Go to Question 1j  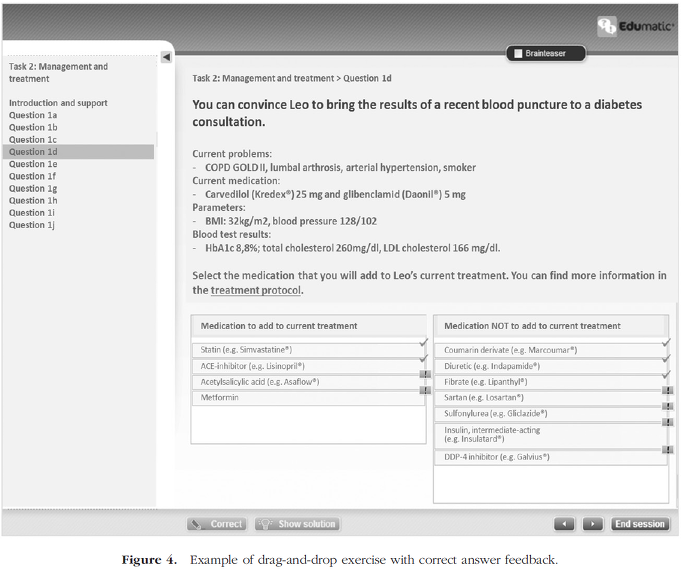coord(32,225)
